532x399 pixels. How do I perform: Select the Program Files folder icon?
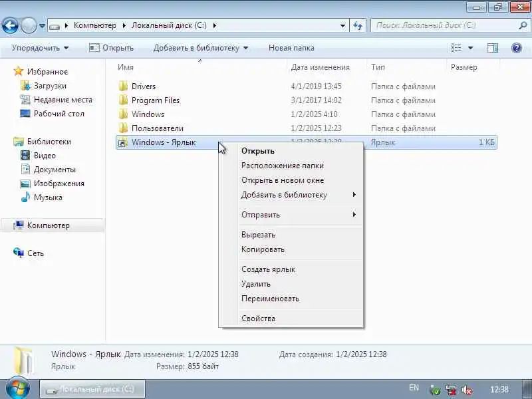point(123,100)
